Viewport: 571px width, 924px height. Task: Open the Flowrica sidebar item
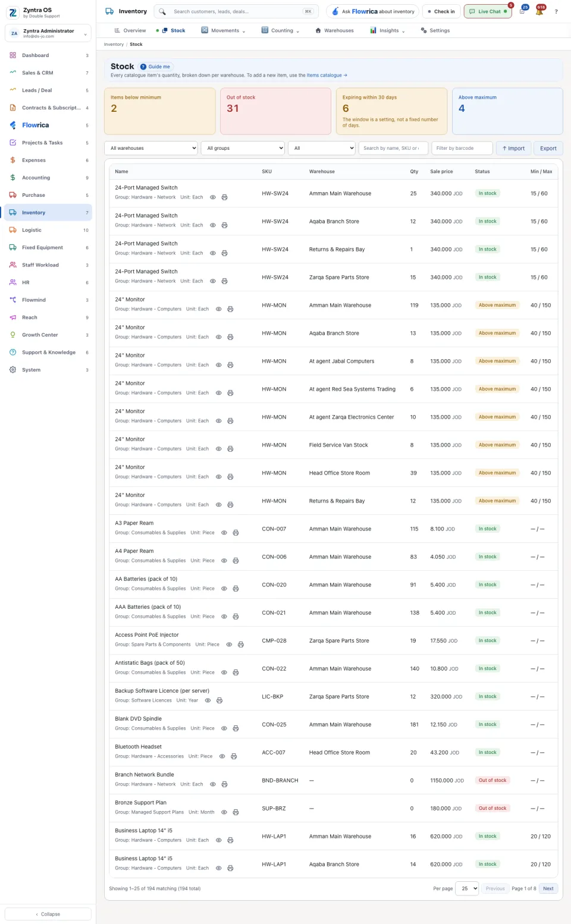coord(48,125)
